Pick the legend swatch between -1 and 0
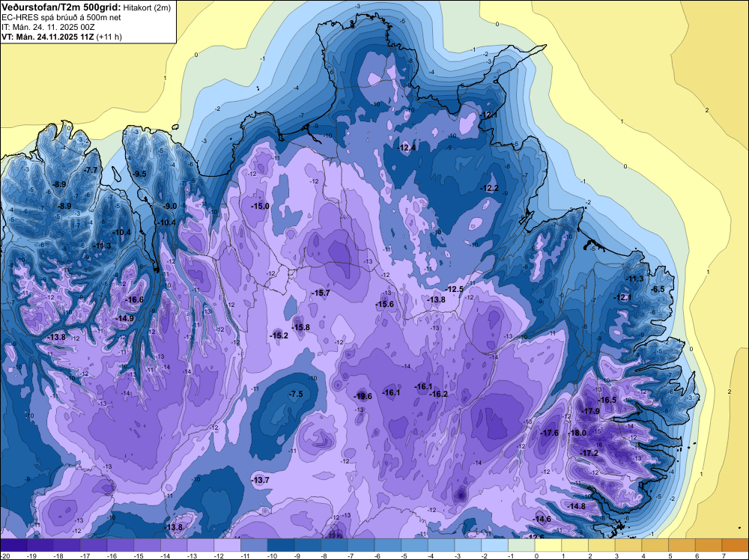 pyautogui.click(x=521, y=545)
